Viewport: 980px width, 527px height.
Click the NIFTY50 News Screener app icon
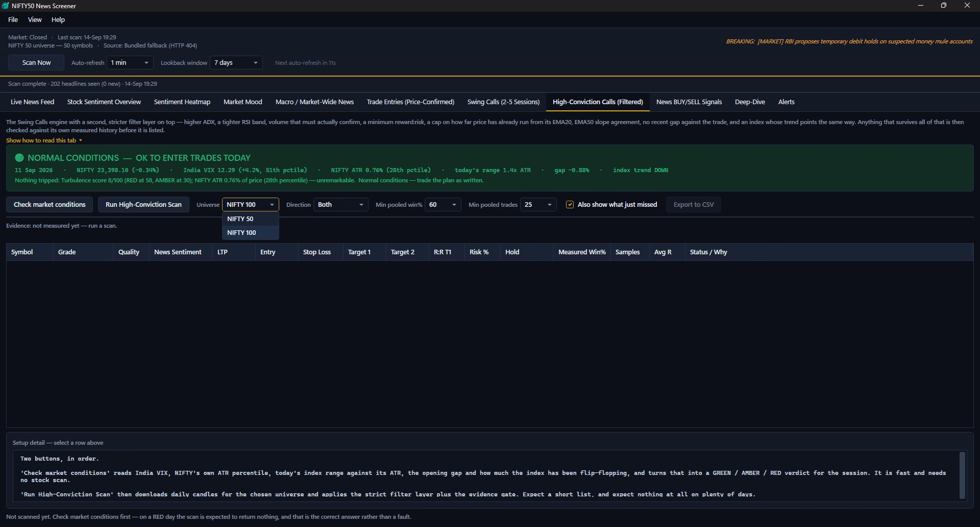pos(6,6)
